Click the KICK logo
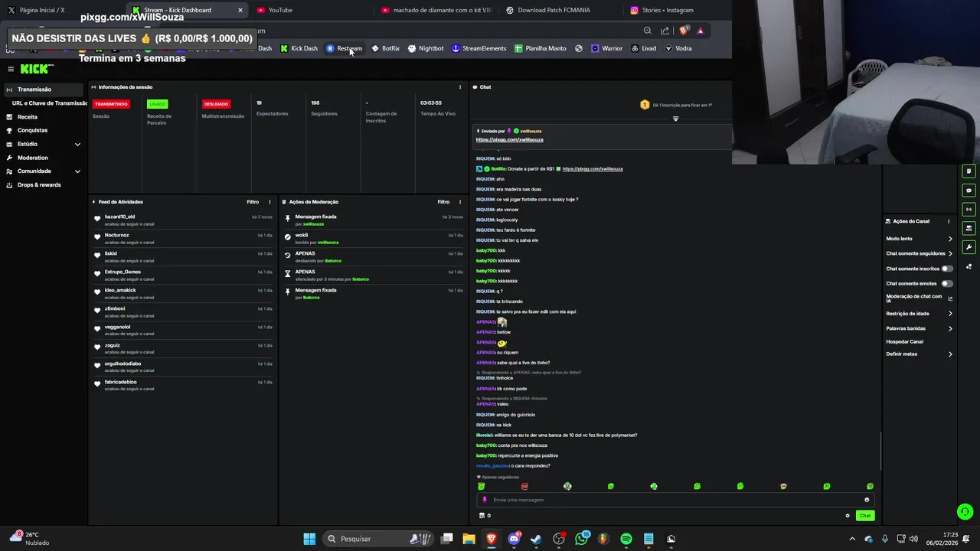Screen dimensions: 980x551 pyautogui.click(x=37, y=69)
